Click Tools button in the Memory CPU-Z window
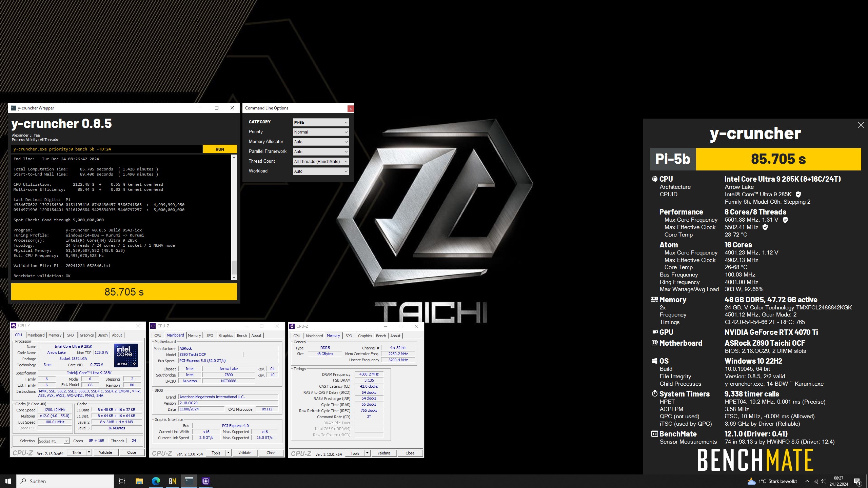Screen dimensions: 868x488 (x=355, y=453)
